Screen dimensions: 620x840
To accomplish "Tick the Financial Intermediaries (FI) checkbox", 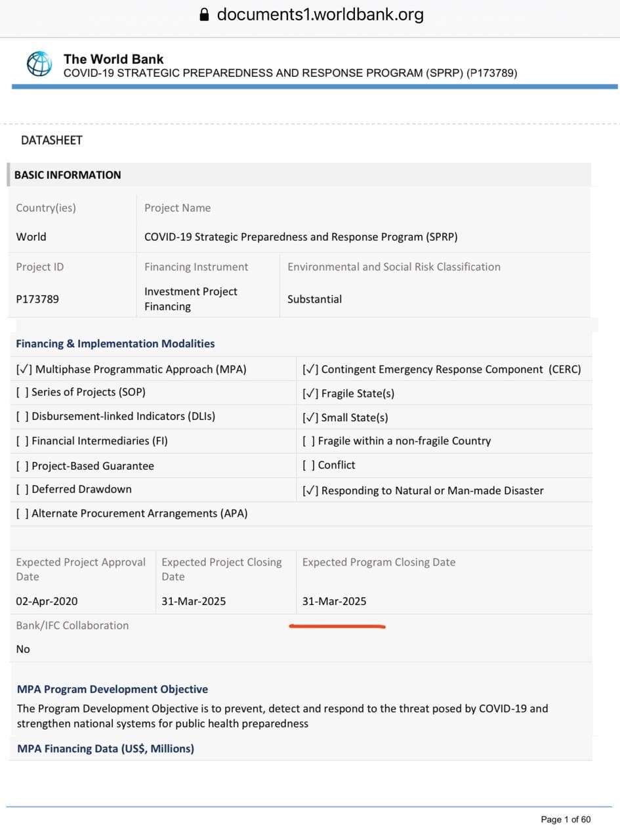I will point(22,441).
